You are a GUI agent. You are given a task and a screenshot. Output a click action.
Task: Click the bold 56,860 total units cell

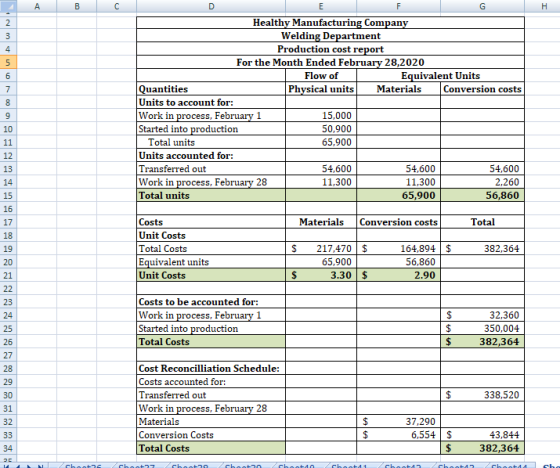coord(482,196)
